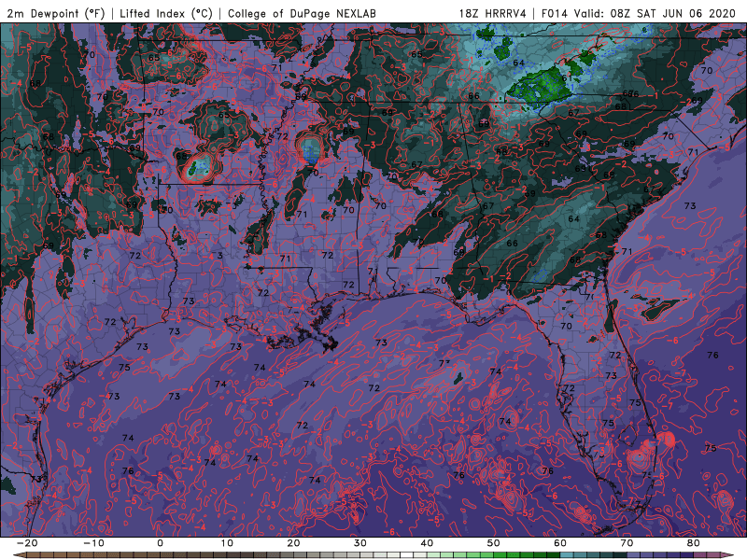Pick the brown swatch at color bar start
Viewport: 747px width, 560px height.
tap(34, 555)
